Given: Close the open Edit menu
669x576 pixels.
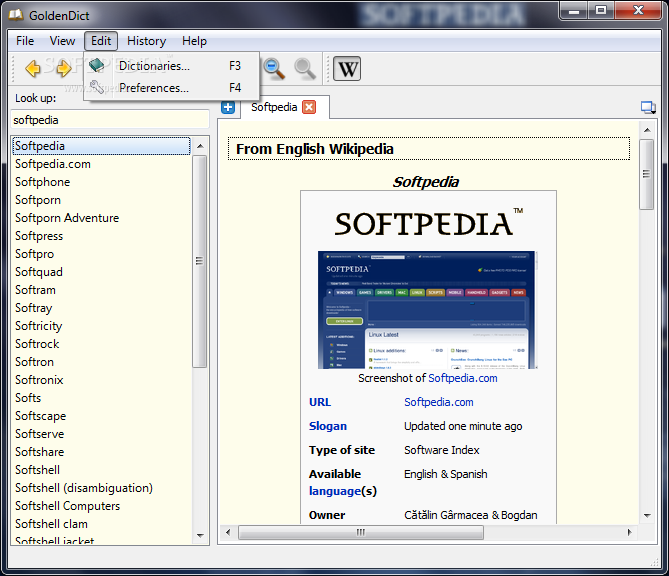Looking at the screenshot, I should (x=101, y=41).
